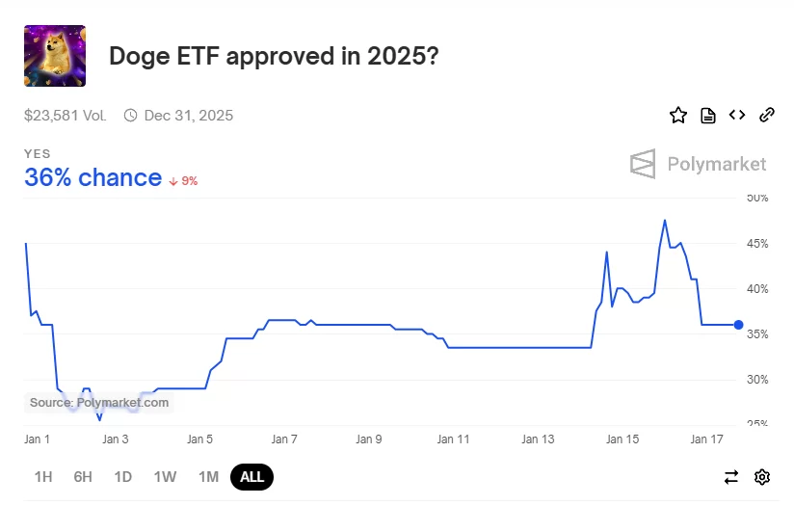The width and height of the screenshot is (794, 532).
Task: Open the "Doge ETF approved in 2025?" title
Action: [274, 56]
